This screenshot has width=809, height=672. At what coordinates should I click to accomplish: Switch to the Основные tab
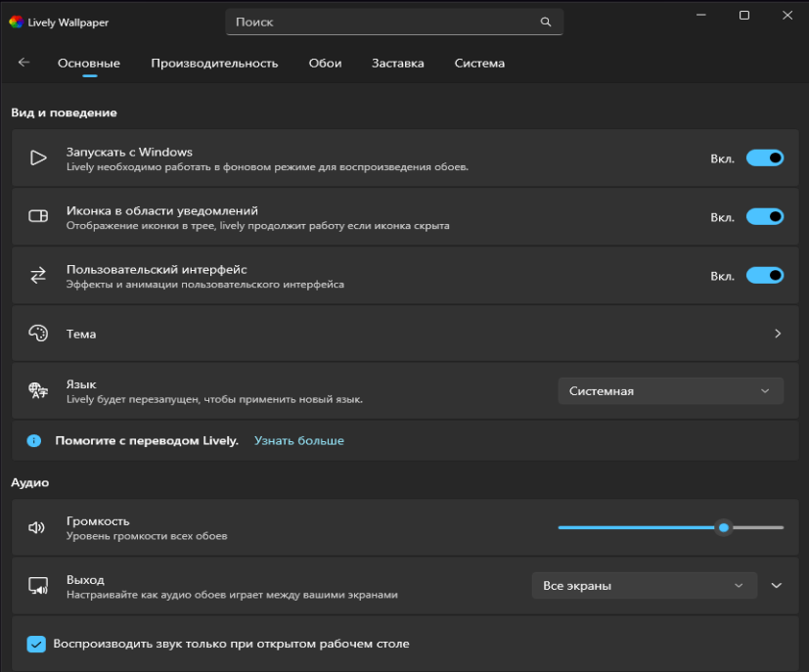89,63
